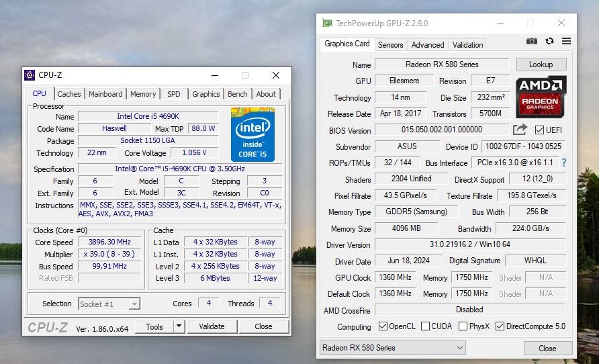Viewport: 599px width, 364px height.
Task: Open the GPU-Z hamburger menu
Action: click(567, 41)
